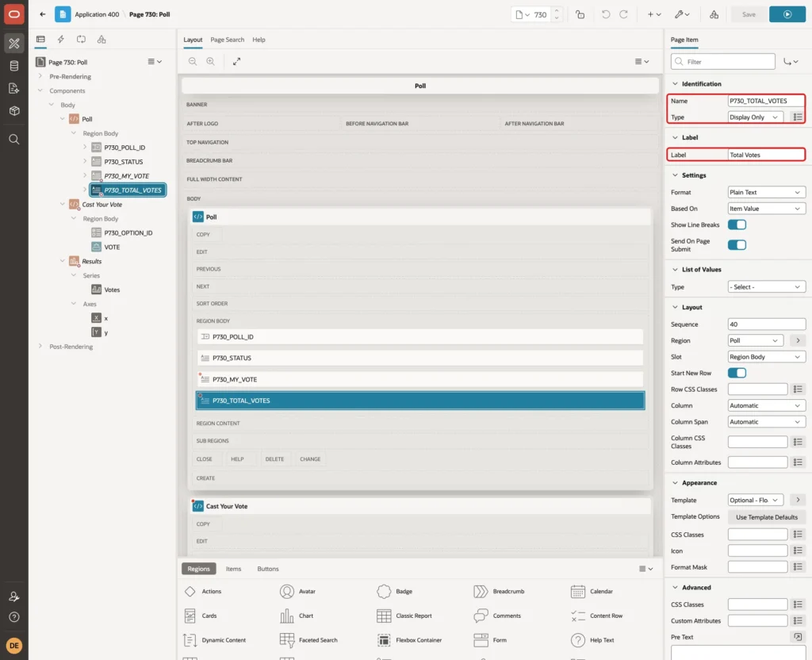Click the page lock icon in toolbar
Image resolution: width=812 pixels, height=660 pixels.
pyautogui.click(x=580, y=14)
